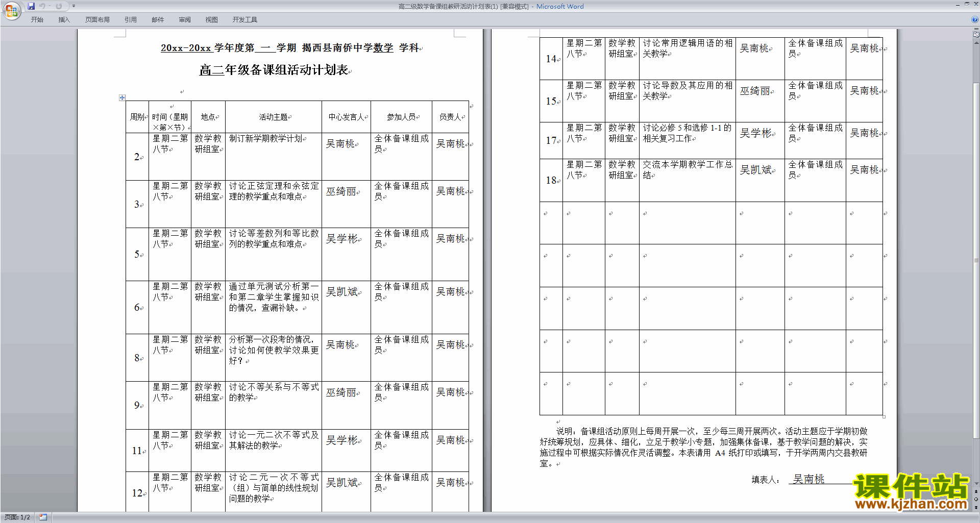Open the 引用 ribbon tab
The height and width of the screenshot is (523, 980).
pos(130,19)
